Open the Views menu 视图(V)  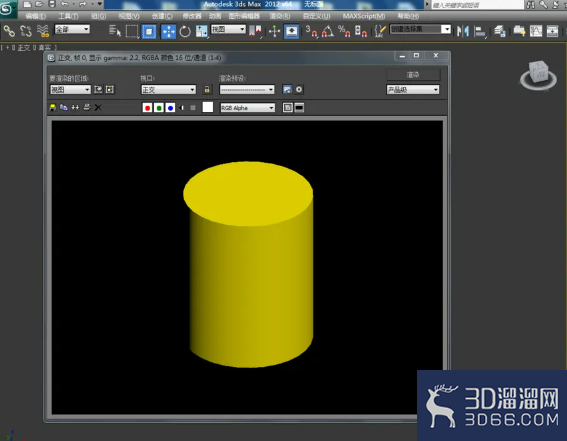(x=129, y=16)
